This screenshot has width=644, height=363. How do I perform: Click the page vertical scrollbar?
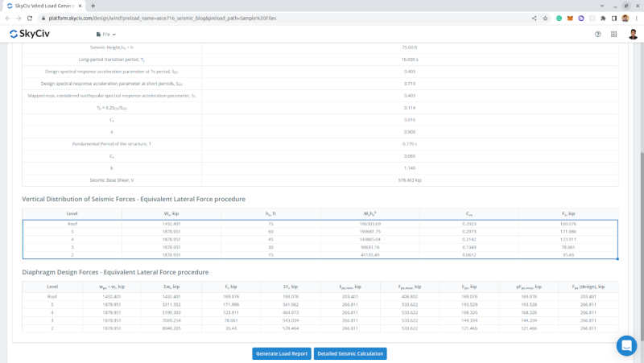click(x=641, y=201)
